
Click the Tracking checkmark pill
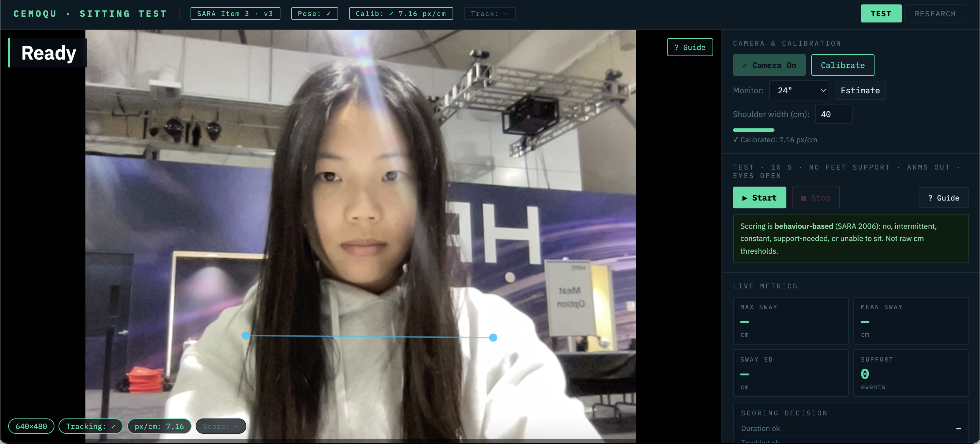pos(90,426)
